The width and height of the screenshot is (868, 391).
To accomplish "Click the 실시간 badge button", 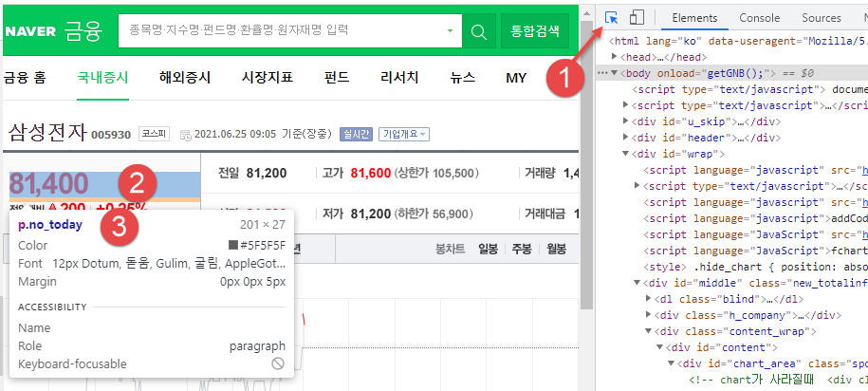I will (357, 134).
